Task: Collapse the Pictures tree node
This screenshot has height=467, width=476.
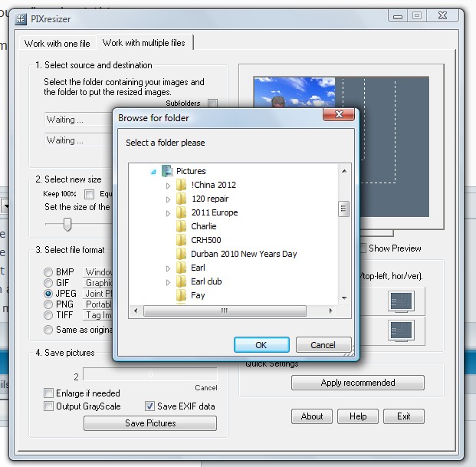Action: pos(153,172)
